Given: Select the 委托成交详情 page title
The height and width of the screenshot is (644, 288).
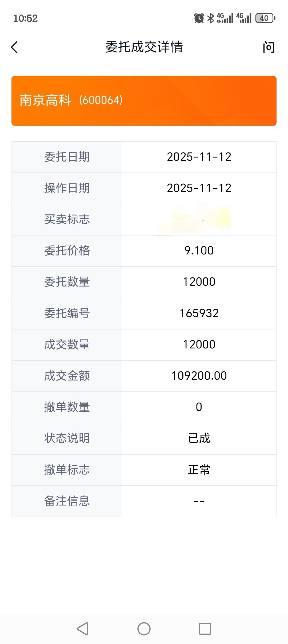Looking at the screenshot, I should click(144, 47).
